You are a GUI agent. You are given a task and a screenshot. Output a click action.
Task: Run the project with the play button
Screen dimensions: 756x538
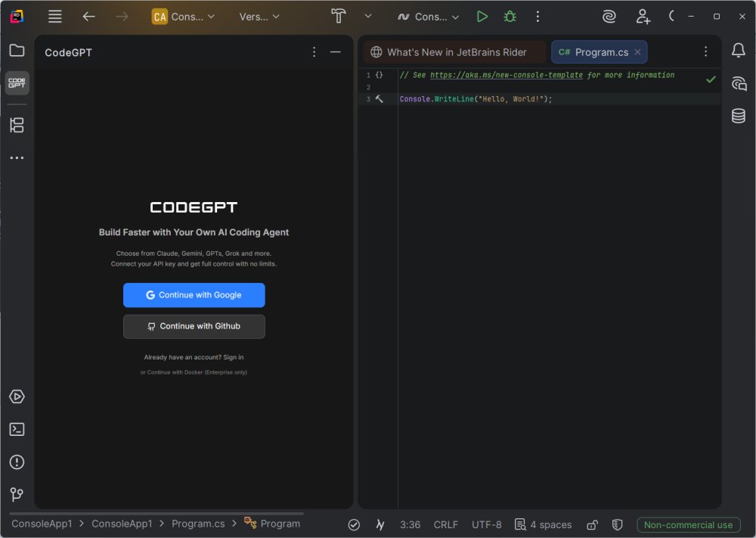[x=482, y=17]
